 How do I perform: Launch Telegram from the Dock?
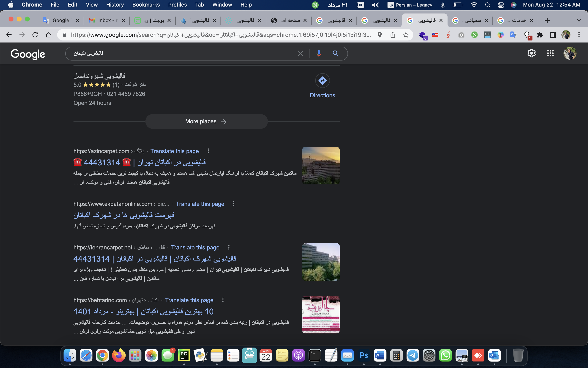coord(413,355)
